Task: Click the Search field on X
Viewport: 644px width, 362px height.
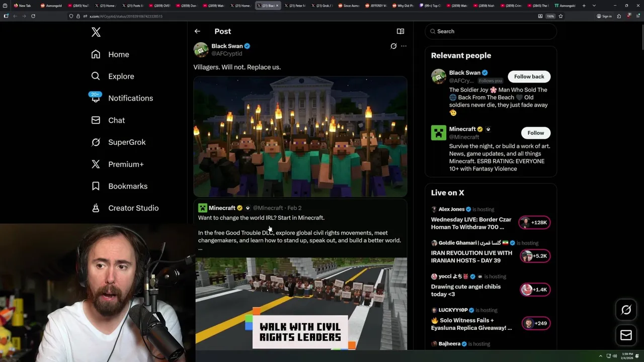Action: click(491, 31)
